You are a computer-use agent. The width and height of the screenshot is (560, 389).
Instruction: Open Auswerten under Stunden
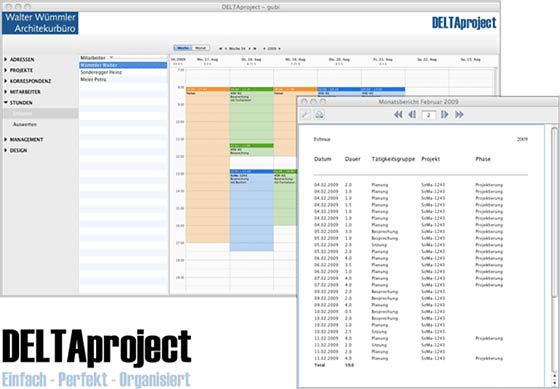point(25,125)
